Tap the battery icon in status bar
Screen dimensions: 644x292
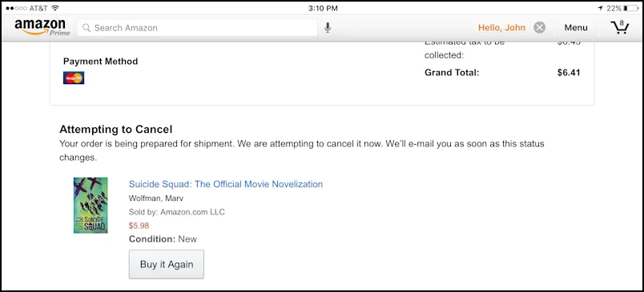pyautogui.click(x=631, y=8)
